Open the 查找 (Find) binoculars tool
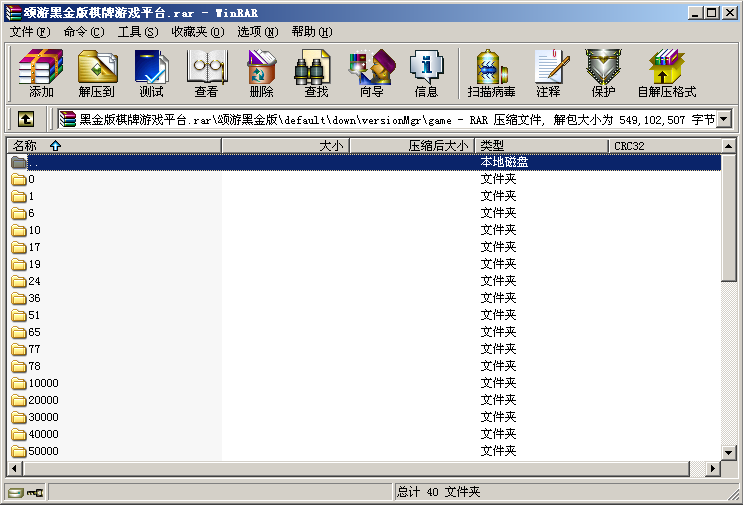743x505 pixels. click(316, 74)
